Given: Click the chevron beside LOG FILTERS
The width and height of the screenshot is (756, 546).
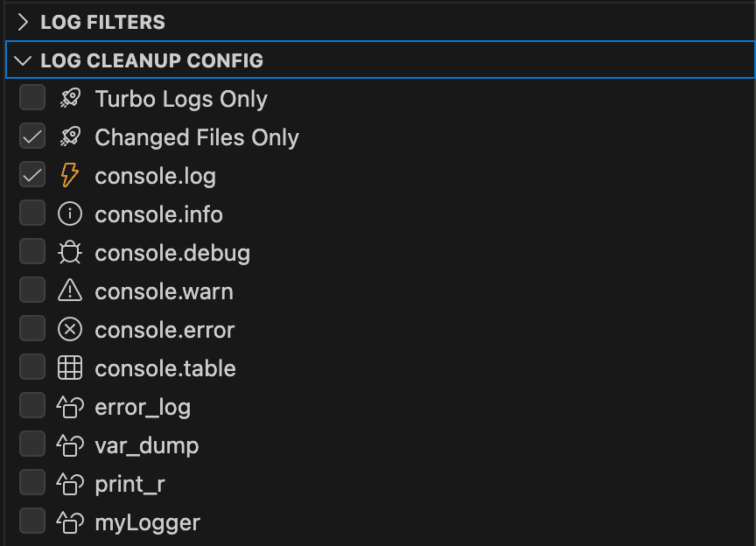Looking at the screenshot, I should pyautogui.click(x=21, y=22).
